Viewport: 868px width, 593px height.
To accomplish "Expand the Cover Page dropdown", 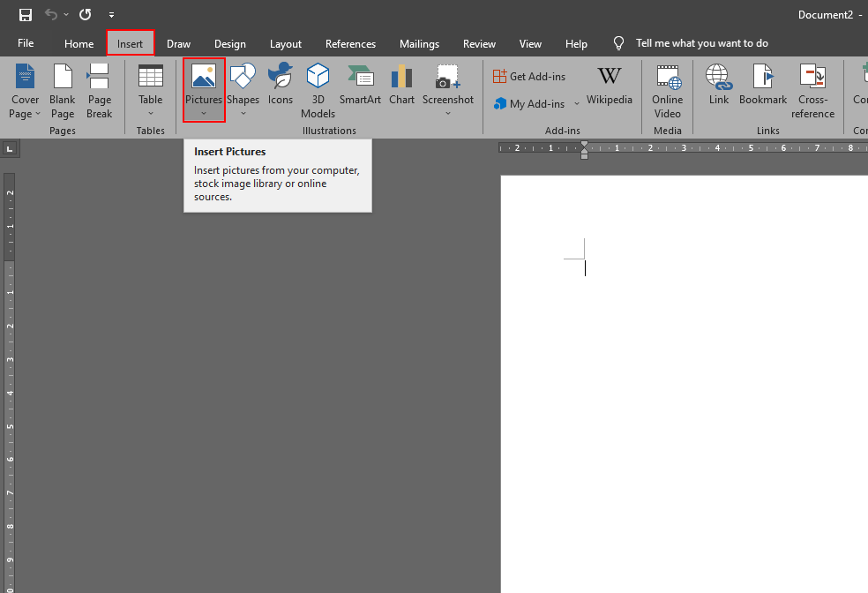I will 25,113.
